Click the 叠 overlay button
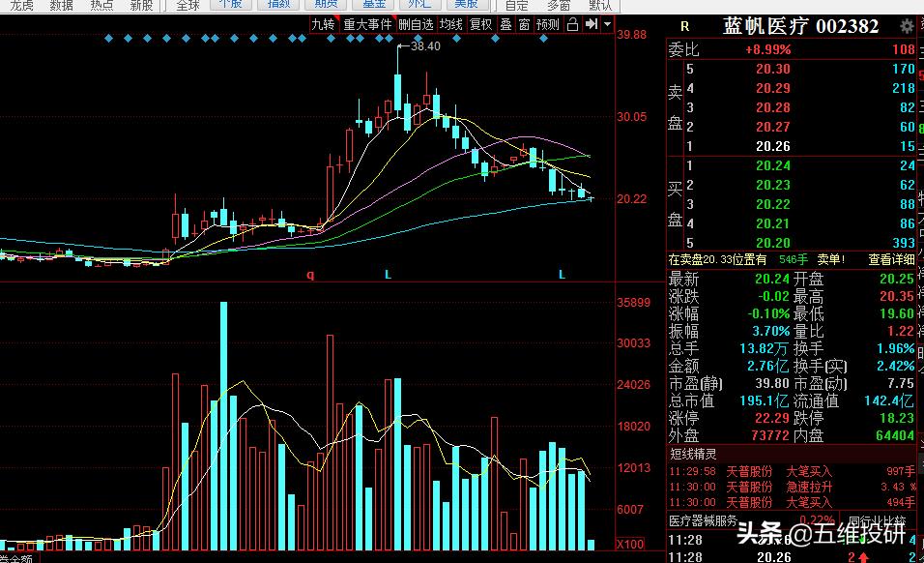Screen dimensions: 924x563 tap(506, 24)
